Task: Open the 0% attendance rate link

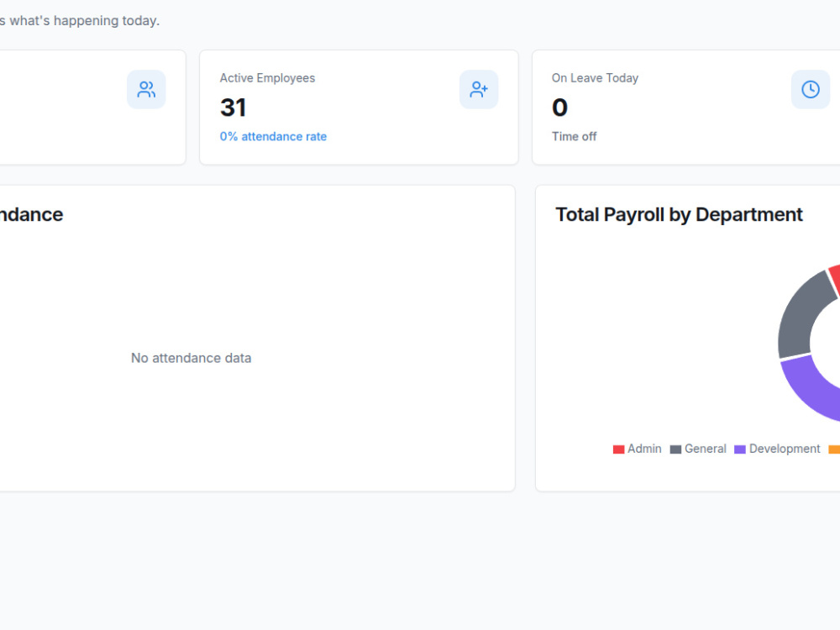Action: click(x=273, y=137)
